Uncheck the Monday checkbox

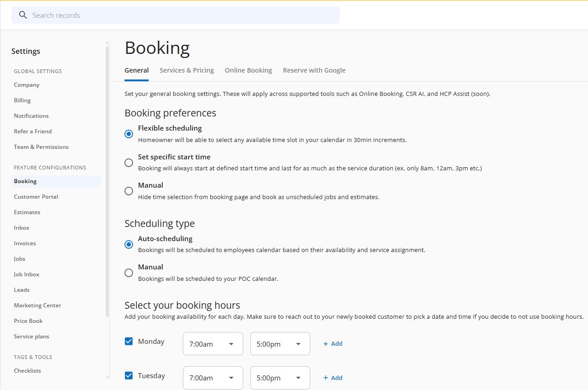[x=129, y=341]
